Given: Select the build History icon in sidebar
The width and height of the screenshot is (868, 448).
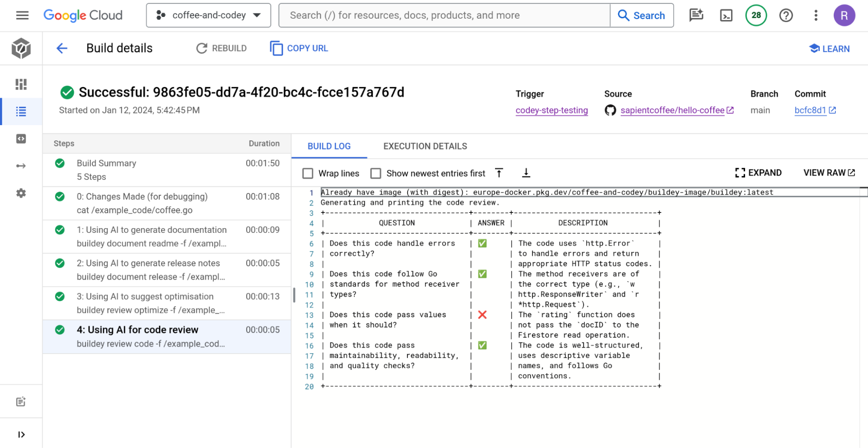Looking at the screenshot, I should coord(21,111).
